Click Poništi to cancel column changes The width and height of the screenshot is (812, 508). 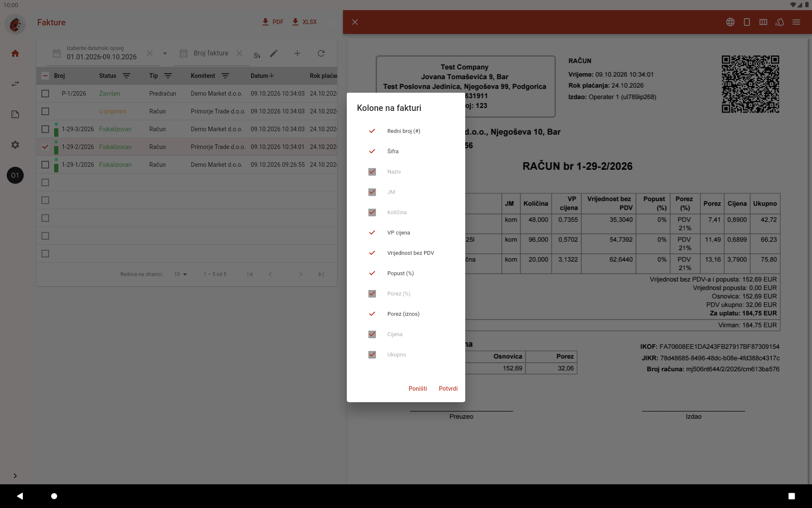click(418, 389)
